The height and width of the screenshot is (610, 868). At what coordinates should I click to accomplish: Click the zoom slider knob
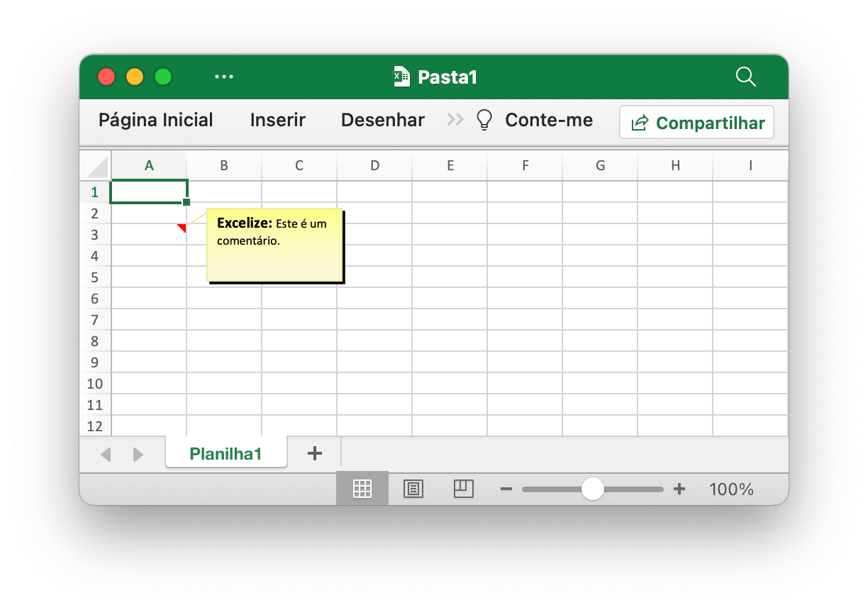[592, 489]
